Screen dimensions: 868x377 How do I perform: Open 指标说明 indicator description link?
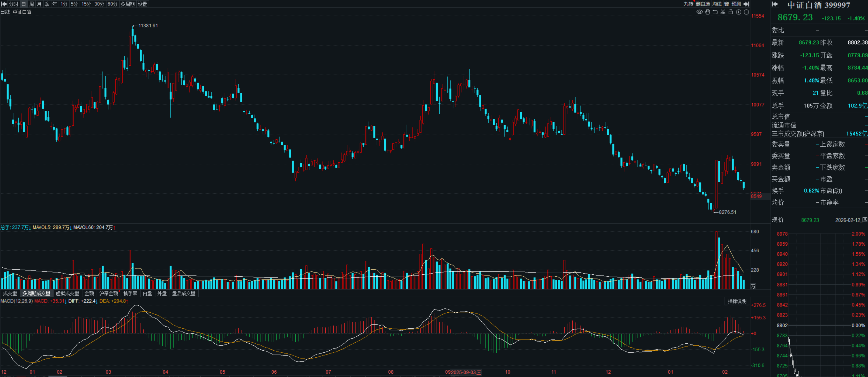[x=737, y=301]
